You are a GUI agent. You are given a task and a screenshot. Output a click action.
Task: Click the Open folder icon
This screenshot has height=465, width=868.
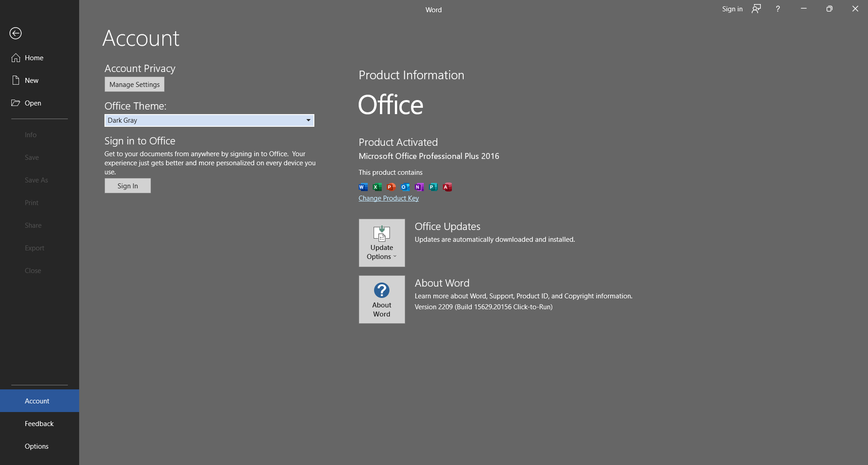[16, 103]
